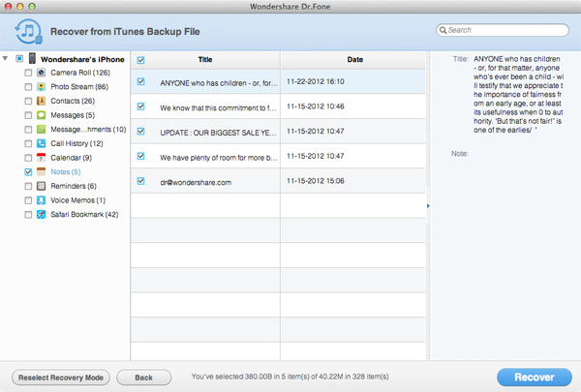
Task: Click the Calendar icon
Action: click(41, 158)
